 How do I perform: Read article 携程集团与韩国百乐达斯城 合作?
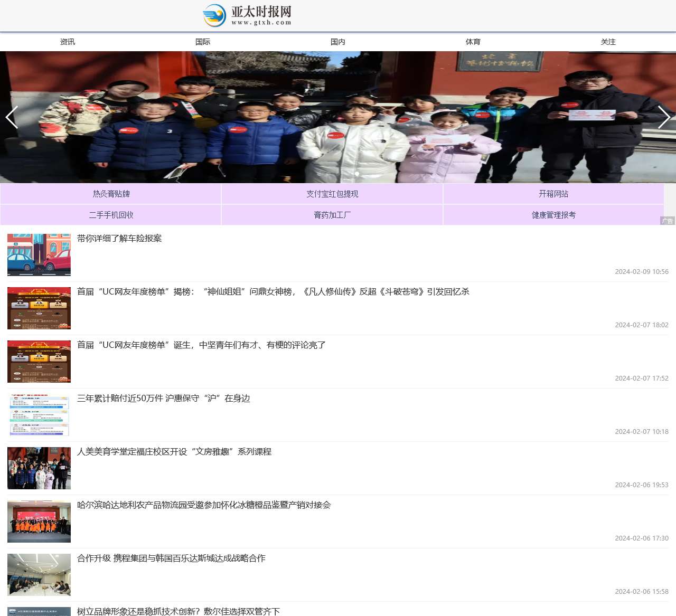tap(171, 558)
